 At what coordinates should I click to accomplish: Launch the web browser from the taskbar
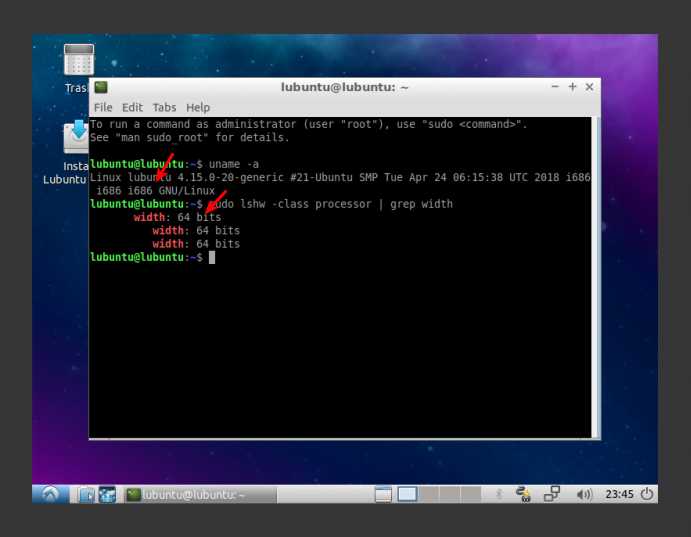pyautogui.click(x=107, y=495)
